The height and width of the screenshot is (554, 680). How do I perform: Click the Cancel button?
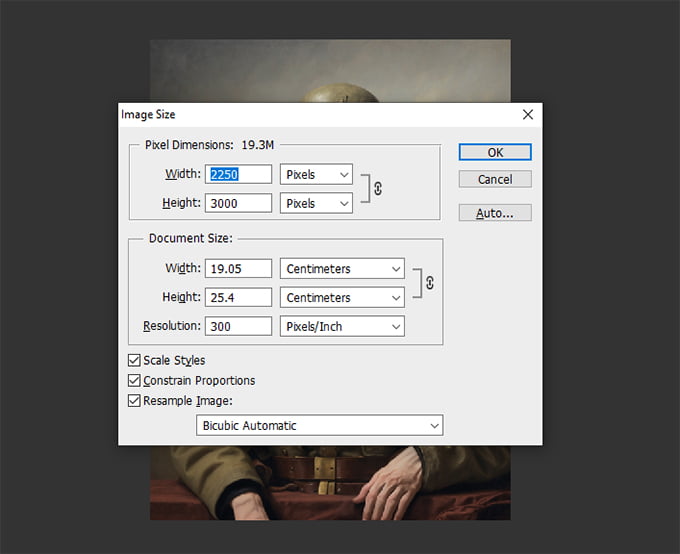(495, 179)
